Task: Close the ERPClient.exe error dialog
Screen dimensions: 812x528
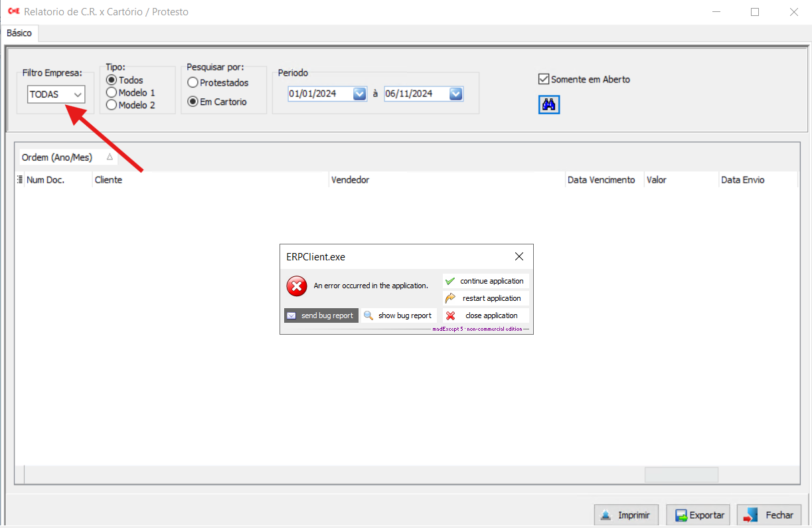Action: point(519,257)
